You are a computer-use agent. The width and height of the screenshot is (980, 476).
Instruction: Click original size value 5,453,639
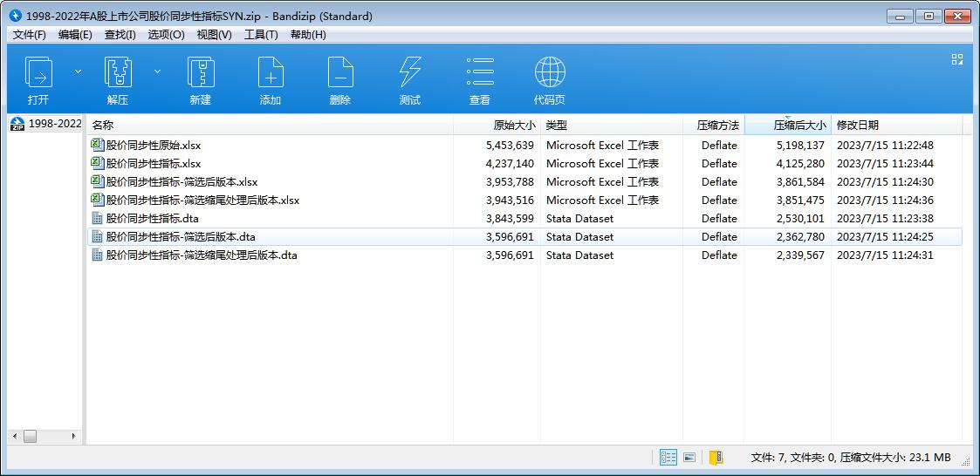[x=510, y=145]
